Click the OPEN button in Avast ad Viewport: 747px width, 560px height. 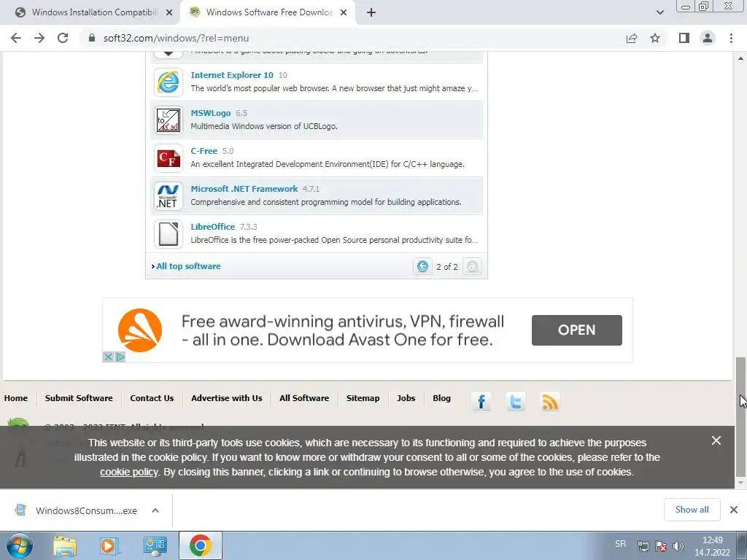tap(576, 330)
